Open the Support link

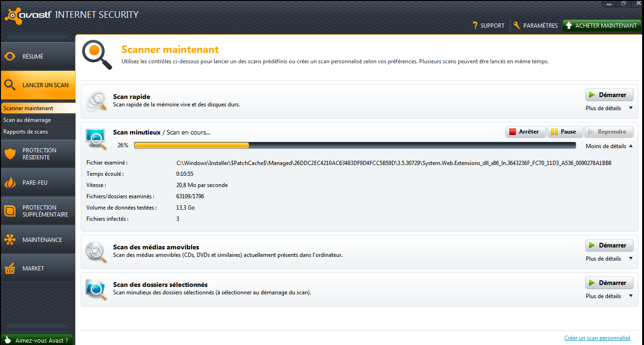coord(489,25)
